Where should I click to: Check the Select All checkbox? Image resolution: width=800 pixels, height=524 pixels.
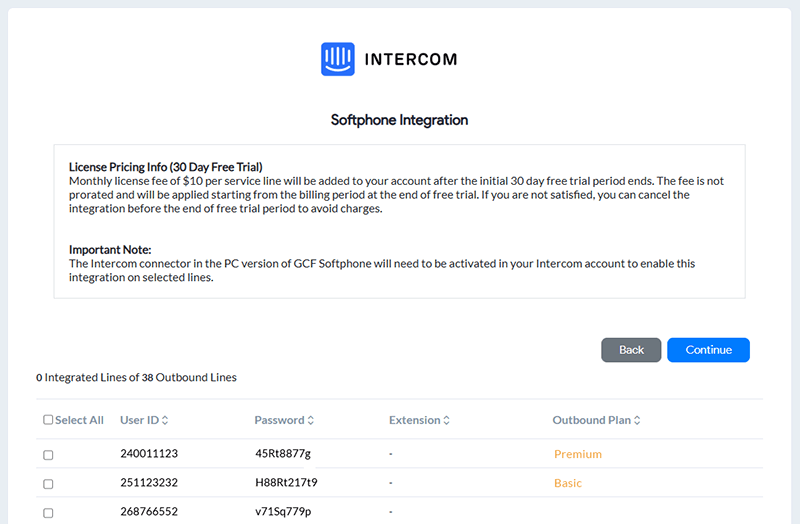(x=48, y=419)
